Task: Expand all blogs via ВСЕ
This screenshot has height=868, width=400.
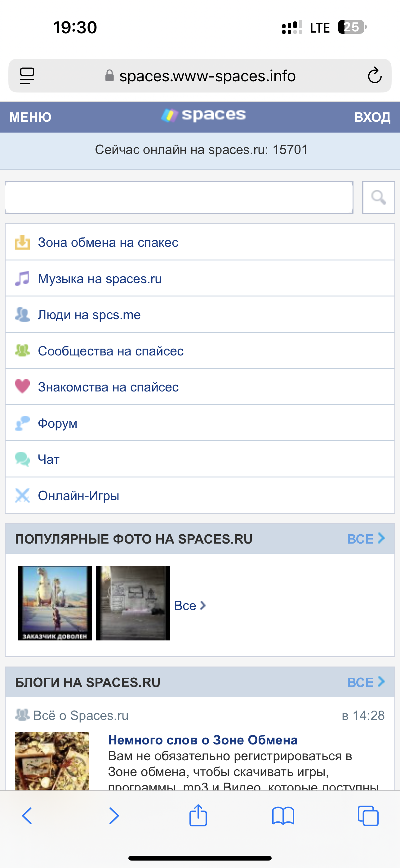Action: tap(366, 682)
